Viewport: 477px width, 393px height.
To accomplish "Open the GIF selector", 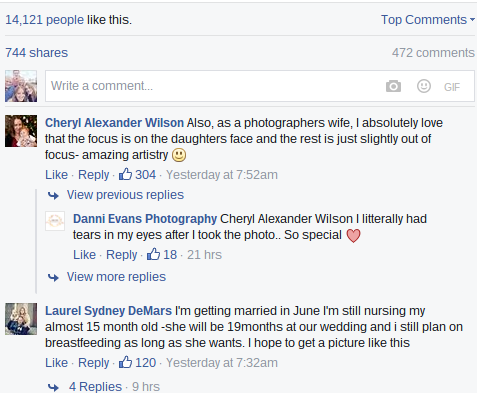I will click(452, 87).
